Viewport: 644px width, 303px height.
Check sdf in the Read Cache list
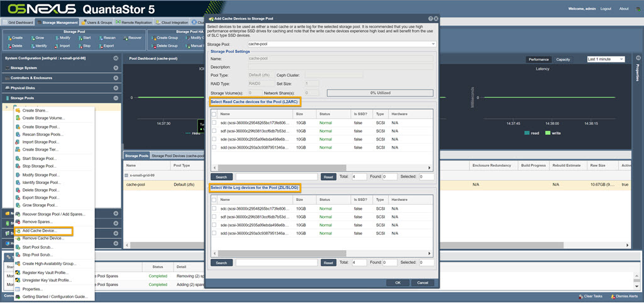(214, 131)
